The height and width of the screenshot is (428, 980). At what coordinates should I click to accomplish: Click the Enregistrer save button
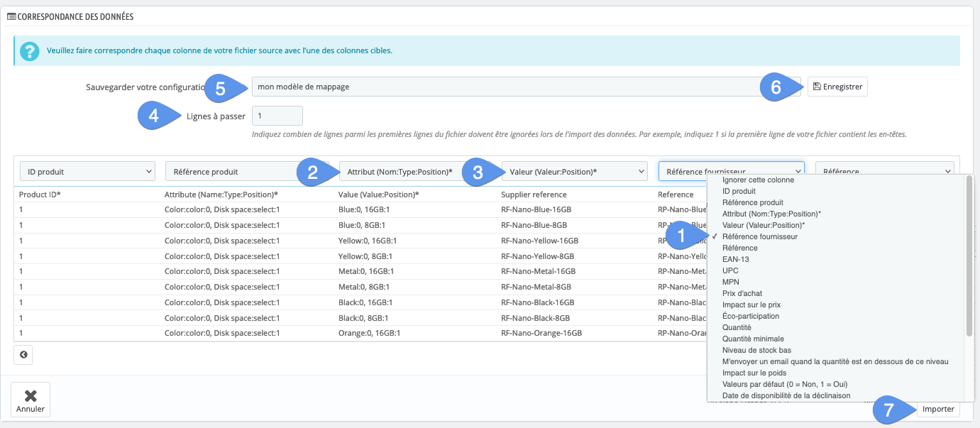click(837, 87)
